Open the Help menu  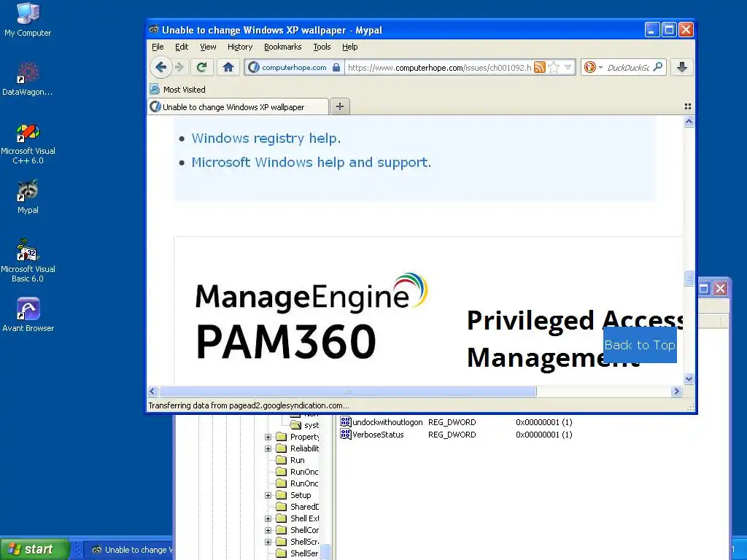pos(349,47)
